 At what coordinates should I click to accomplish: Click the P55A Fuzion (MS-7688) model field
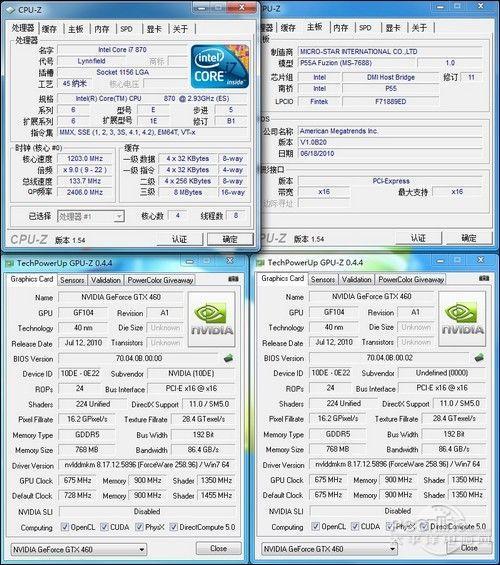[357, 63]
